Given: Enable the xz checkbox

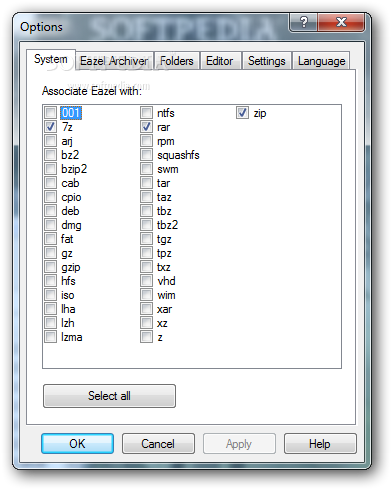Looking at the screenshot, I should [146, 323].
